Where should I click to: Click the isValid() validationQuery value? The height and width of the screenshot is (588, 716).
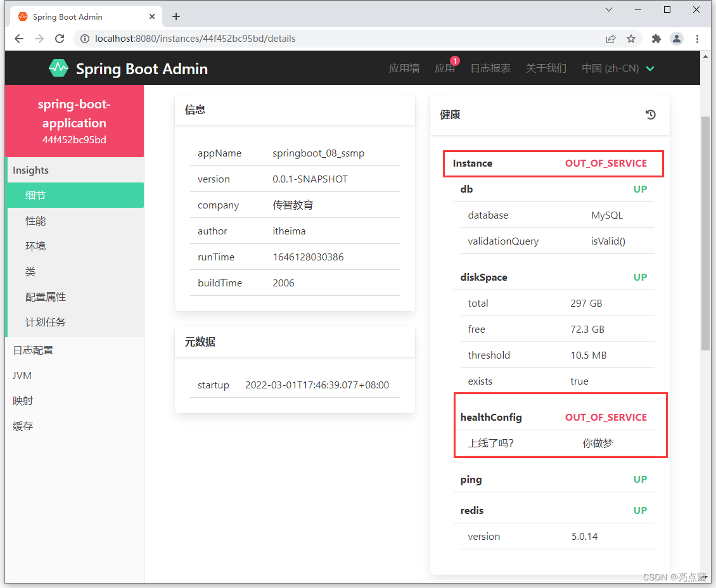(608, 241)
